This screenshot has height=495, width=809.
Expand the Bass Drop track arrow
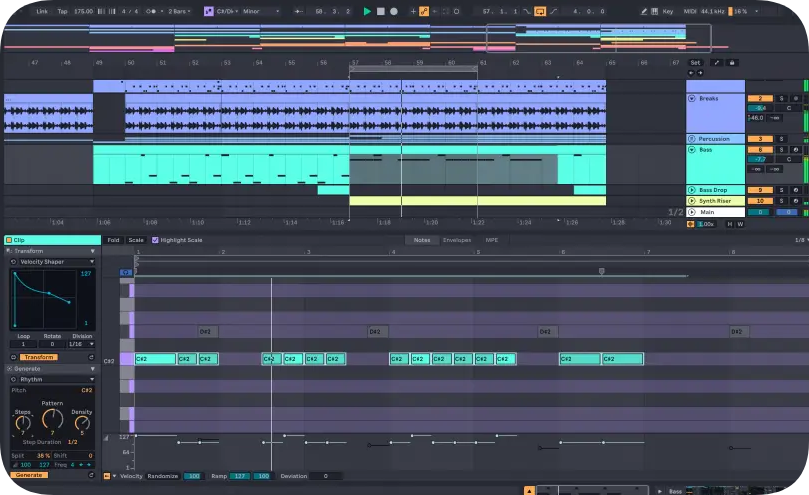click(x=692, y=190)
